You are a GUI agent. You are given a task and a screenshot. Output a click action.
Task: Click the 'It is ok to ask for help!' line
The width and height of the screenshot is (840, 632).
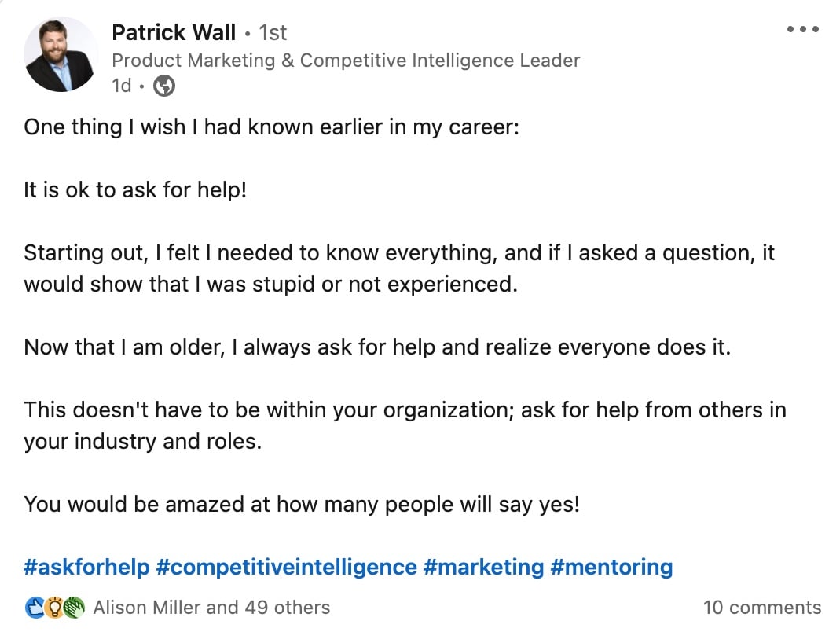tap(135, 189)
